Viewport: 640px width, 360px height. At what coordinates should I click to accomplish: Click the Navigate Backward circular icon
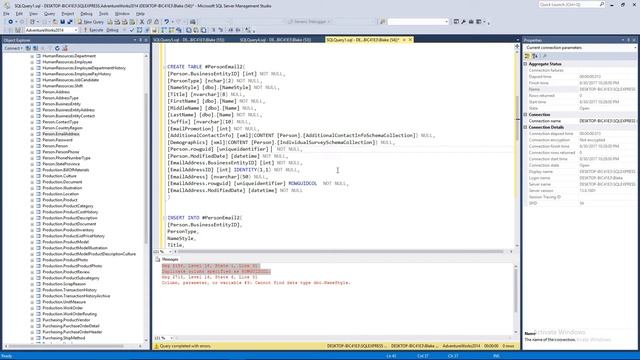[x=11, y=22]
